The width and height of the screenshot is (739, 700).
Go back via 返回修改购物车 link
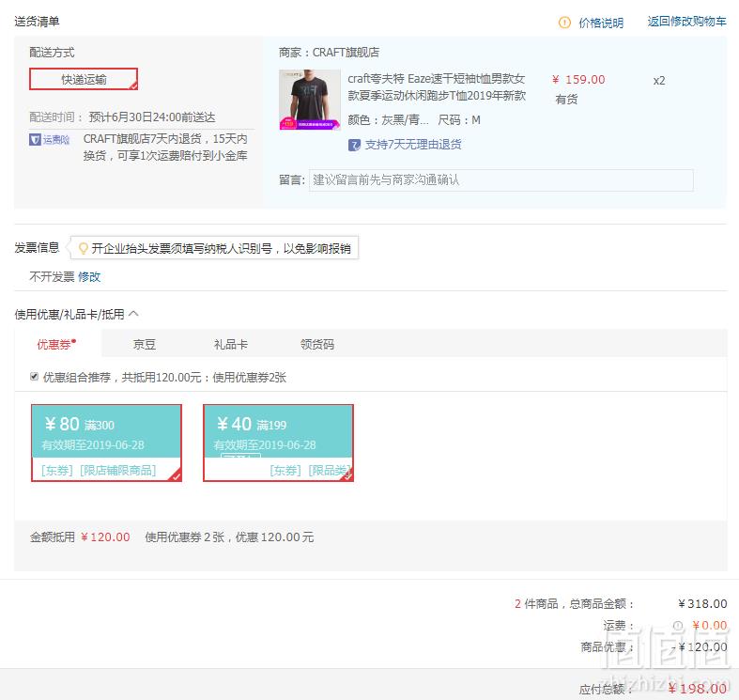point(686,22)
